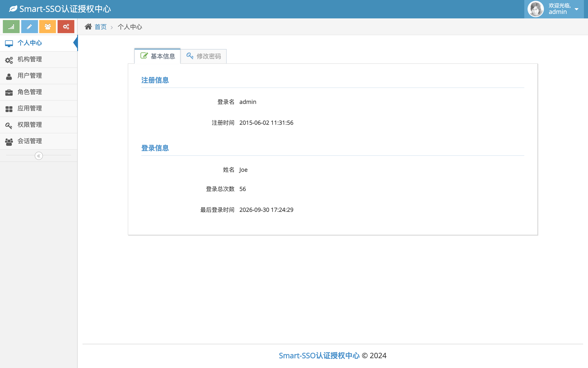Open 用户管理 in the sidebar
The width and height of the screenshot is (588, 368).
pyautogui.click(x=39, y=76)
